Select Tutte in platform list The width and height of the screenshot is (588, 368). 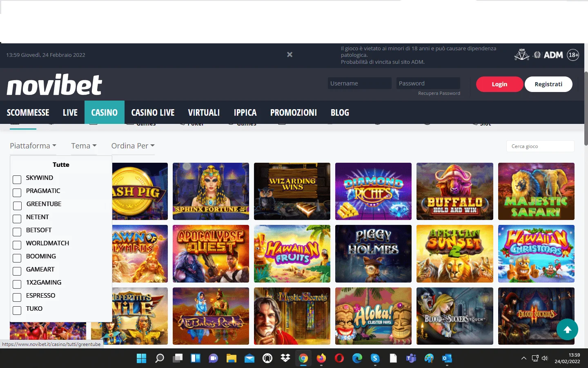pyautogui.click(x=61, y=164)
